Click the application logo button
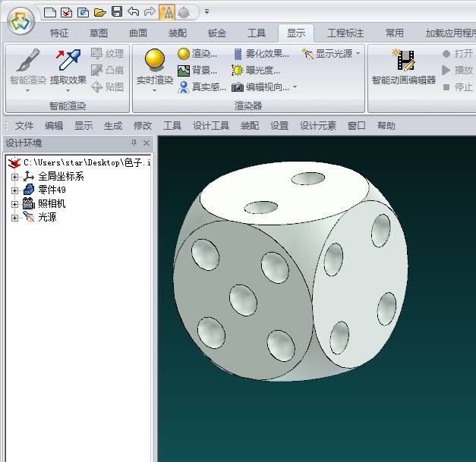476x462 pixels. point(21,20)
